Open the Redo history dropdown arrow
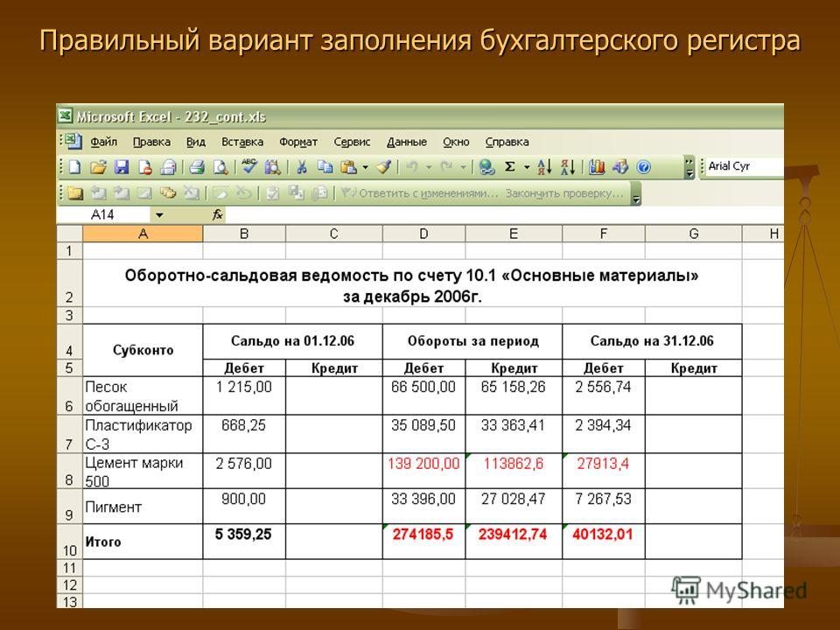Screen dimensions: 840x630 464,167
